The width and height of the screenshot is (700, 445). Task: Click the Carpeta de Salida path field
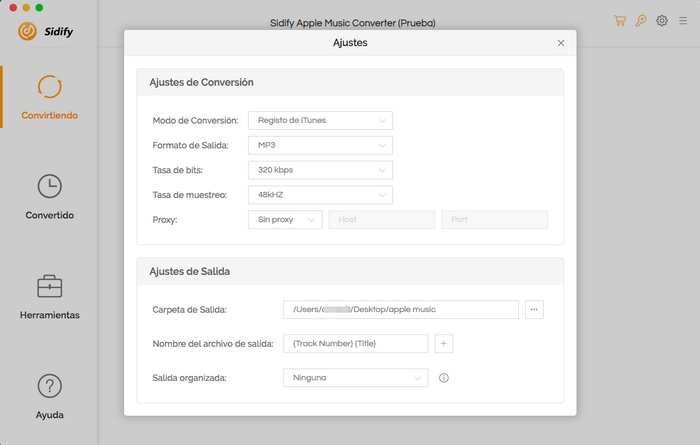click(400, 309)
